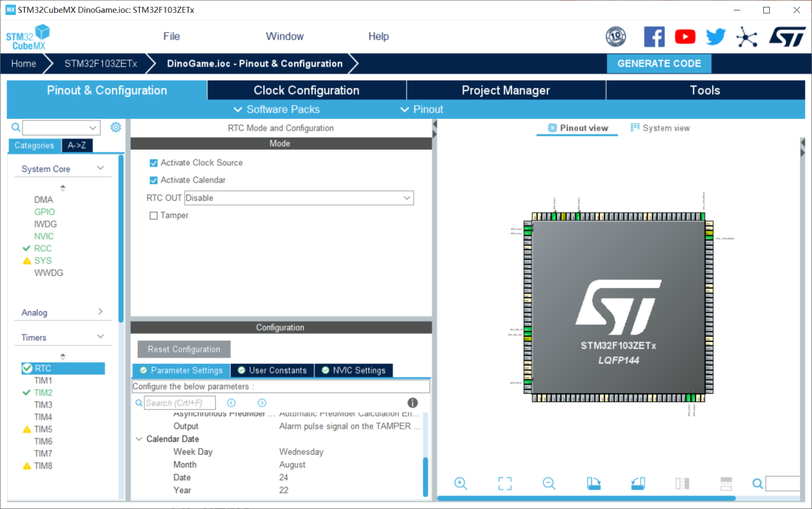Open the Facebook icon link
This screenshot has height=509, width=812.
[x=654, y=36]
